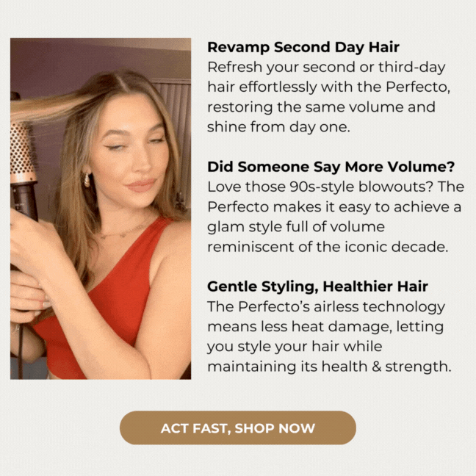Click the ACT FAST, SHOP NOW button
The width and height of the screenshot is (476, 476).
pos(238,428)
